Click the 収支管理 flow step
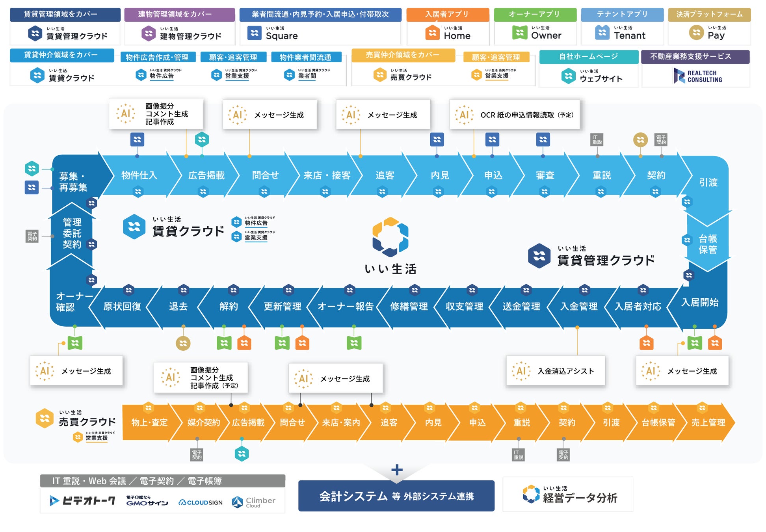The width and height of the screenshot is (766, 532). click(x=464, y=307)
